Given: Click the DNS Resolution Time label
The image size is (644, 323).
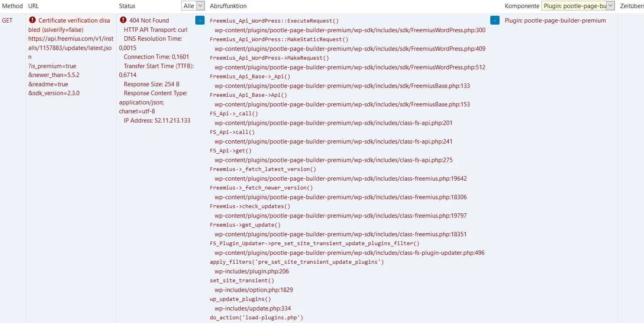Looking at the screenshot, I should tap(153, 39).
